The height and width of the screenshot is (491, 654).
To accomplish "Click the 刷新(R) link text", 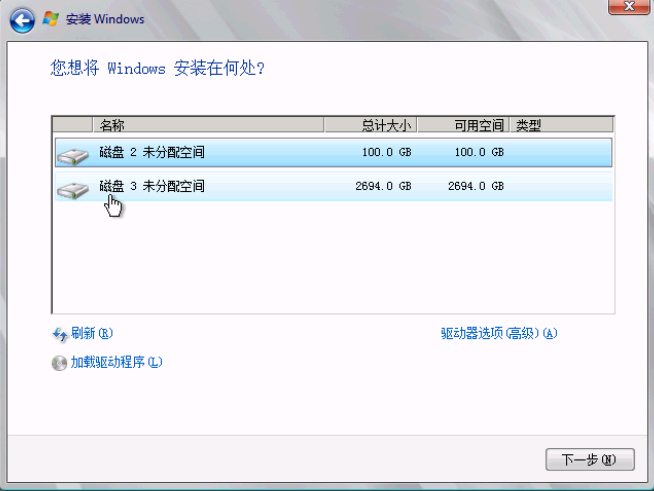I will tap(92, 334).
